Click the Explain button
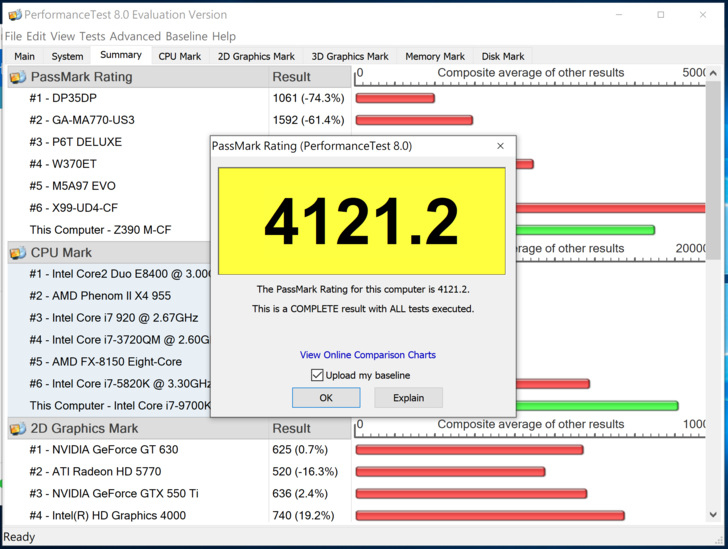 (x=408, y=398)
